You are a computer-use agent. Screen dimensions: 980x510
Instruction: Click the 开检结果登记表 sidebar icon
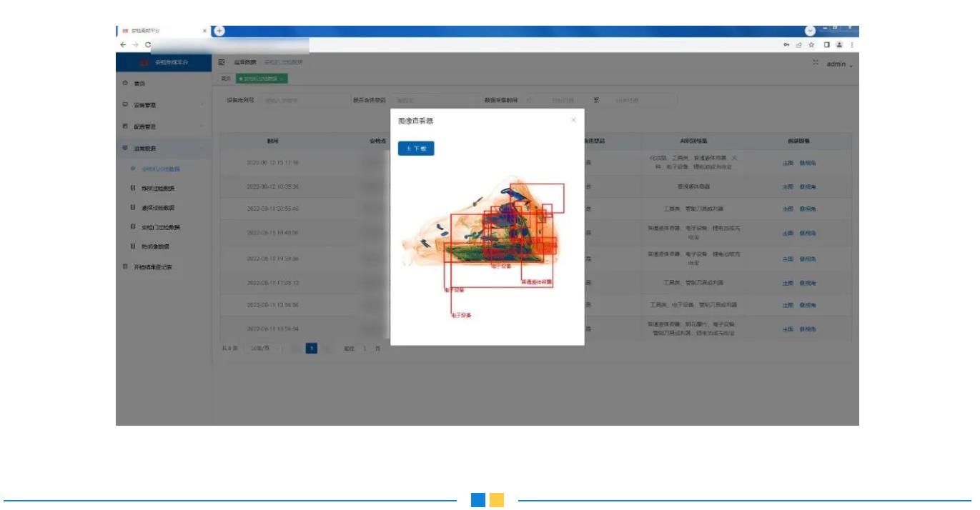(x=124, y=267)
